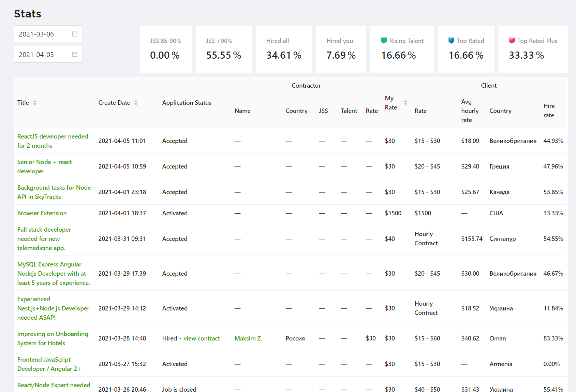This screenshot has width=576, height=392.
Task: Click the Rising Talent badge icon
Action: coord(384,41)
